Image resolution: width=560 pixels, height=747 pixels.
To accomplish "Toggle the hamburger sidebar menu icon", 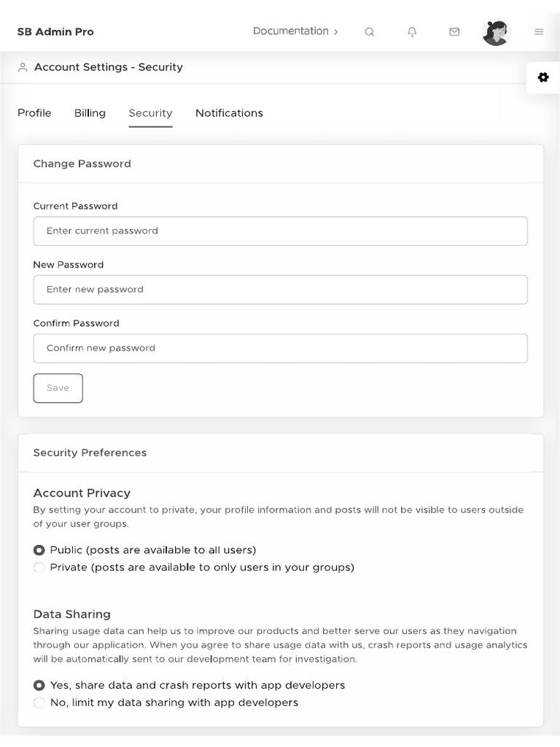I will coord(539,32).
